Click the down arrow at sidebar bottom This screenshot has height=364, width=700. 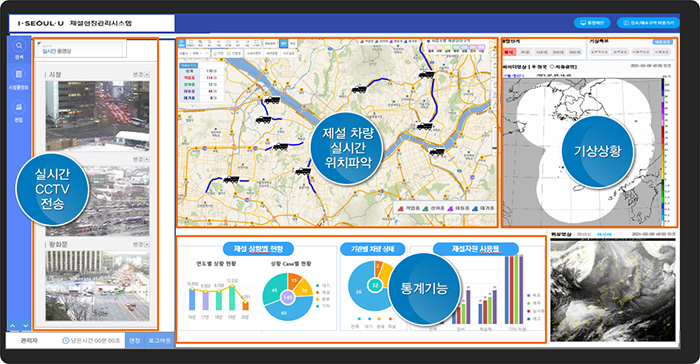25,326
